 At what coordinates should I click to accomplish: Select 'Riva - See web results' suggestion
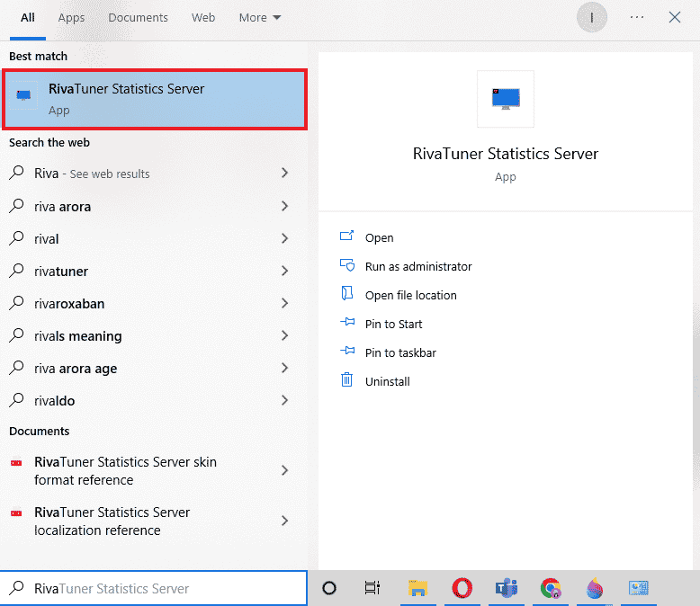155,174
